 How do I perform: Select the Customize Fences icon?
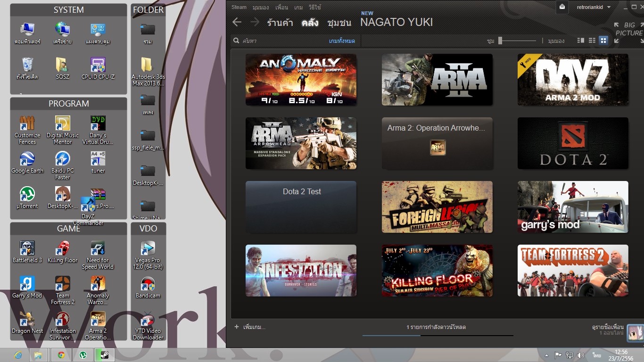coord(27,131)
